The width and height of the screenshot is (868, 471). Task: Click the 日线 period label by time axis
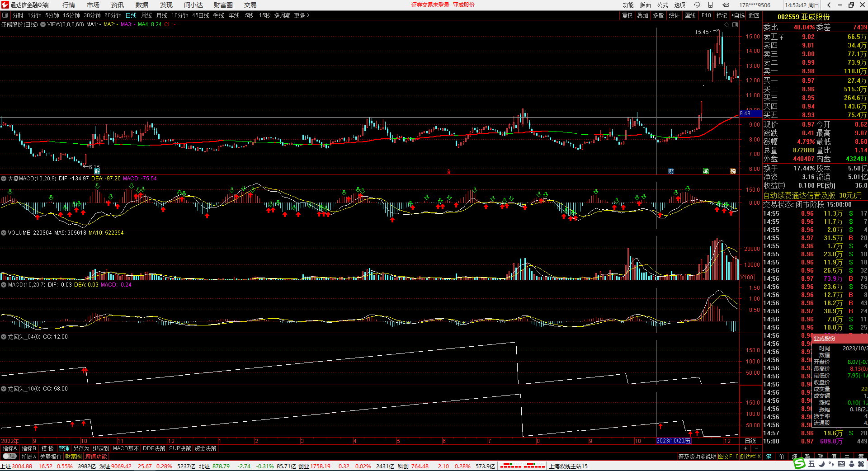tap(750, 441)
